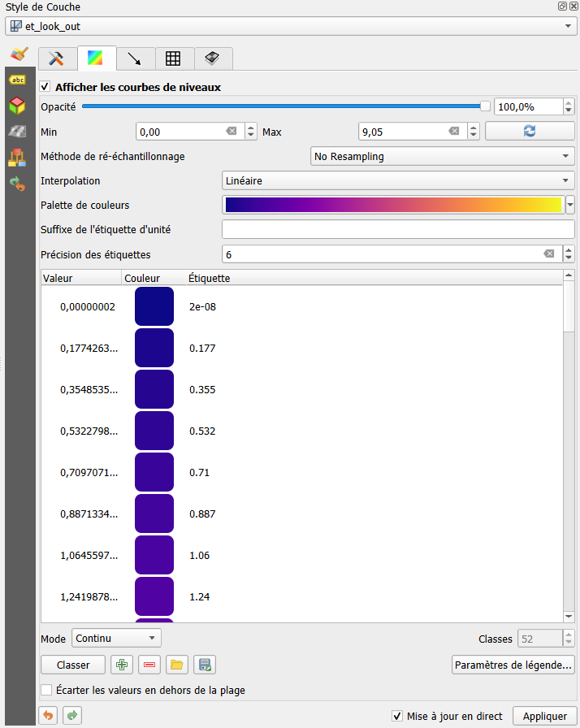Click the green plus icon to add a class

pos(122,665)
